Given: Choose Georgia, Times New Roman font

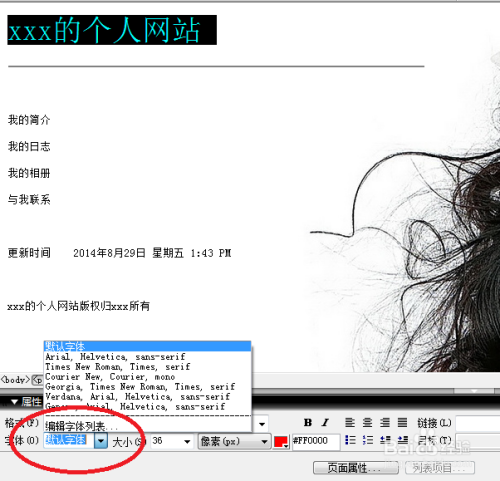Looking at the screenshot, I should 147,387.
